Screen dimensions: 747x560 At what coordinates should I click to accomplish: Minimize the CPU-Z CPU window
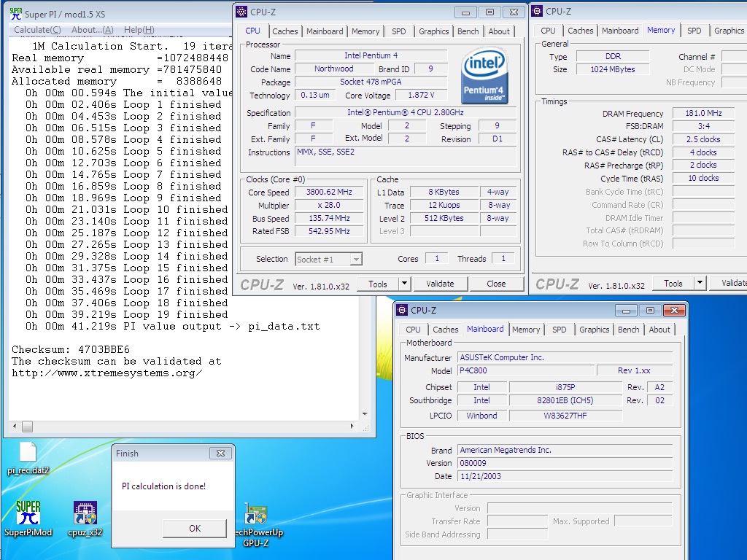[x=465, y=12]
